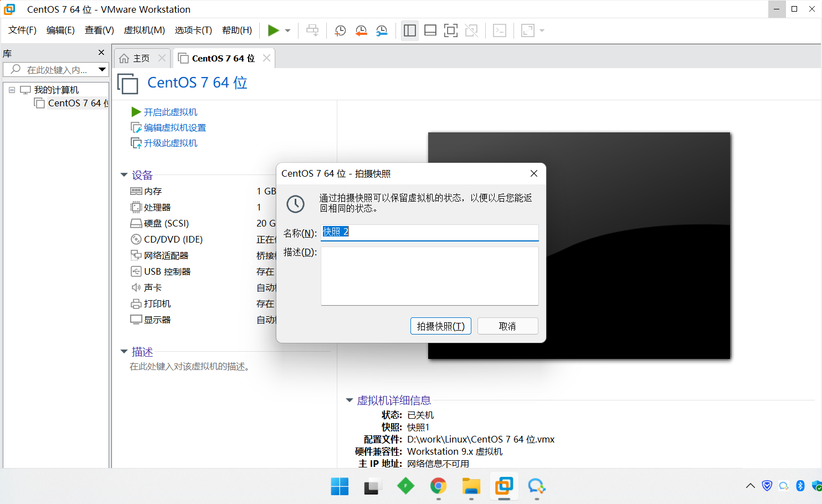Open the 虚拟机(M) menu
The width and height of the screenshot is (822, 504).
coord(144,30)
